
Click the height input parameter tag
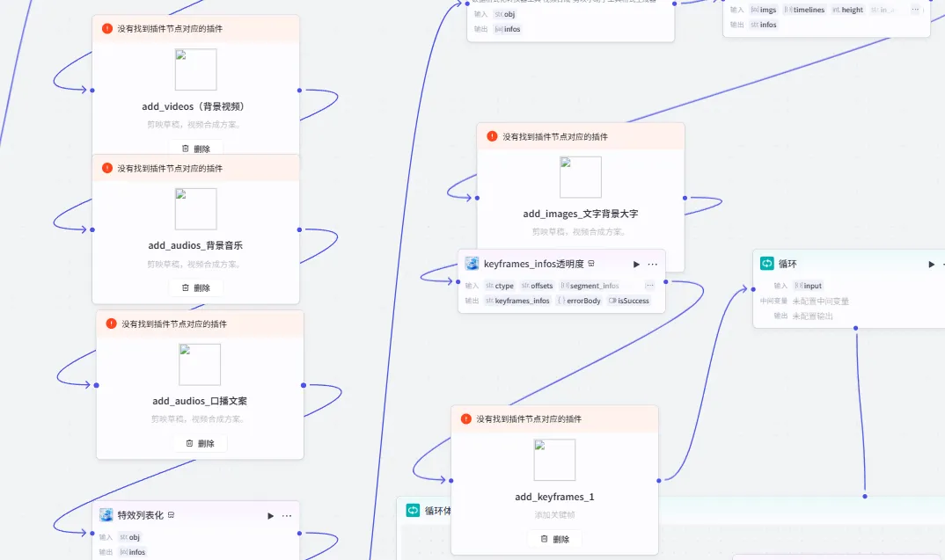click(847, 10)
